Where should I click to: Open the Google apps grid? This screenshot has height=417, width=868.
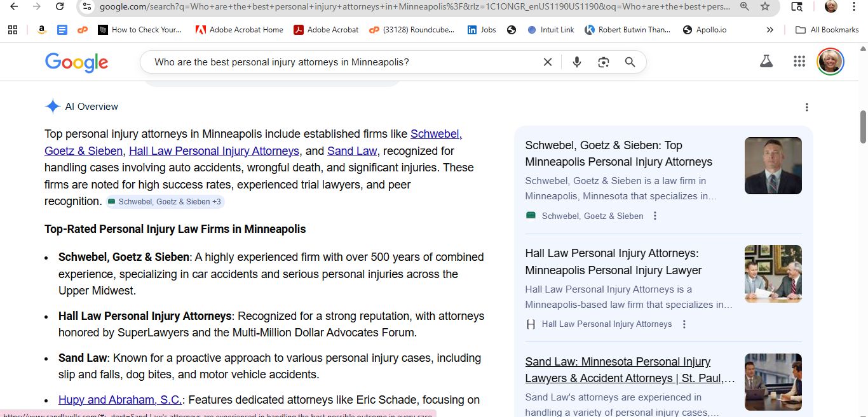799,62
